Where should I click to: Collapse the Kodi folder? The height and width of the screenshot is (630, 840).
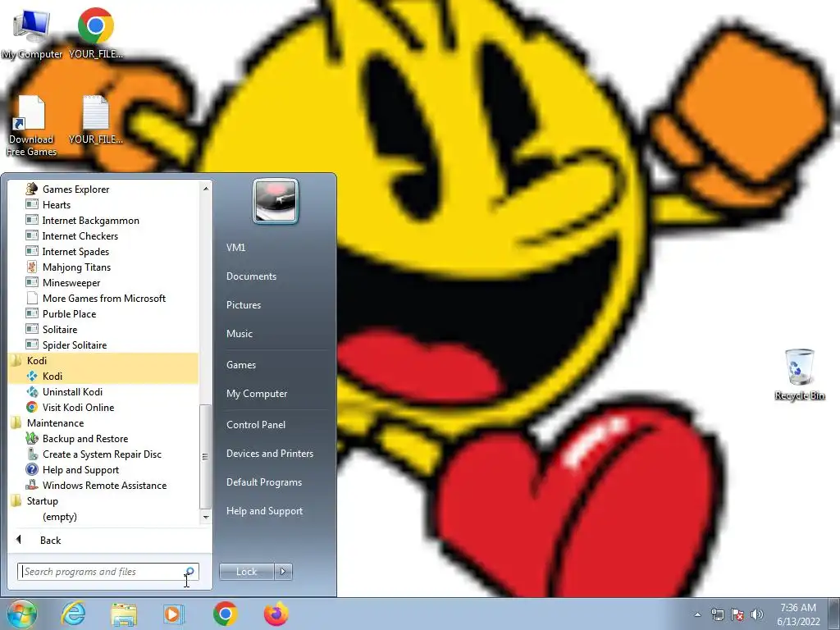(36, 361)
